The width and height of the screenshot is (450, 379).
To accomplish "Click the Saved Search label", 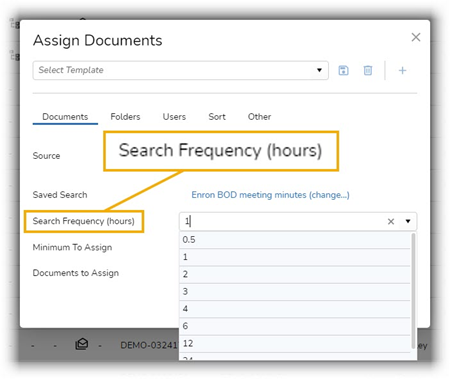I will pos(60,195).
